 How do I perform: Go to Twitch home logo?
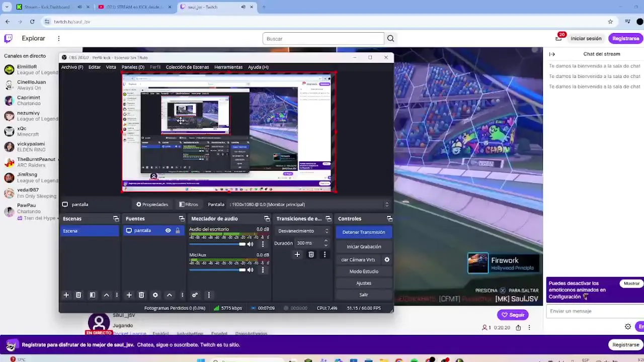[x=8, y=38]
